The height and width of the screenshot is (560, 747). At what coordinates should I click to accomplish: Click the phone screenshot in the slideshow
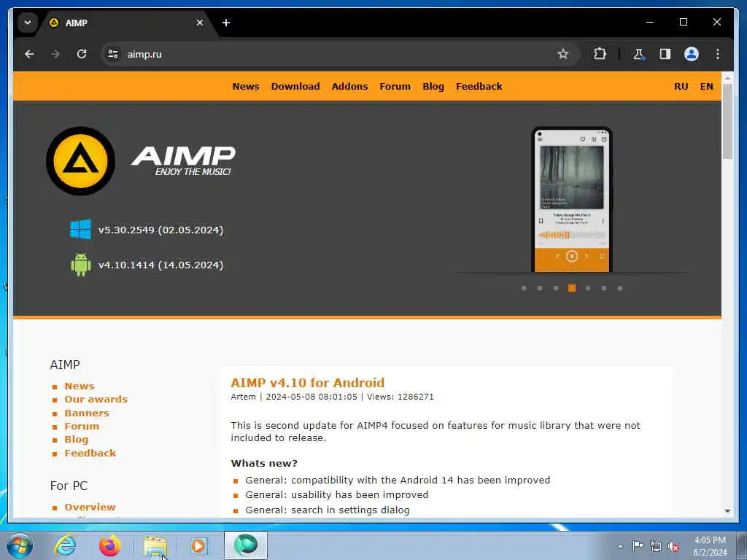(x=572, y=200)
